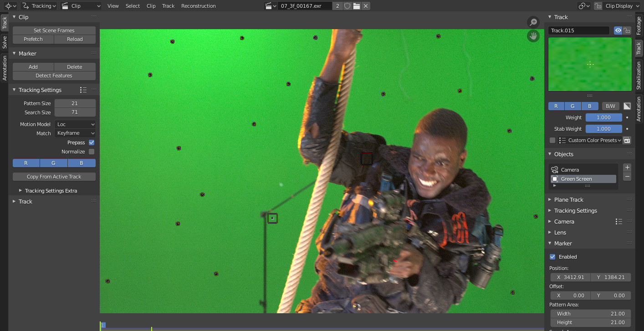The image size is (644, 331).
Task: Expand the Tracking Settings Extra section
Action: click(20, 191)
